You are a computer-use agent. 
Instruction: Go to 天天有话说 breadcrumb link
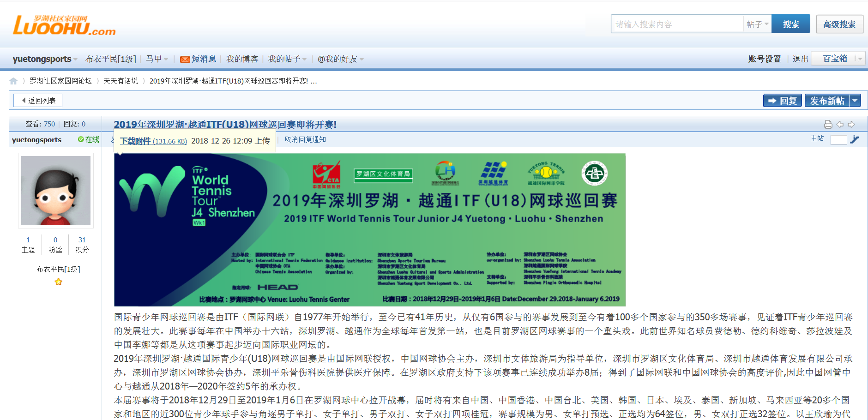click(x=121, y=81)
